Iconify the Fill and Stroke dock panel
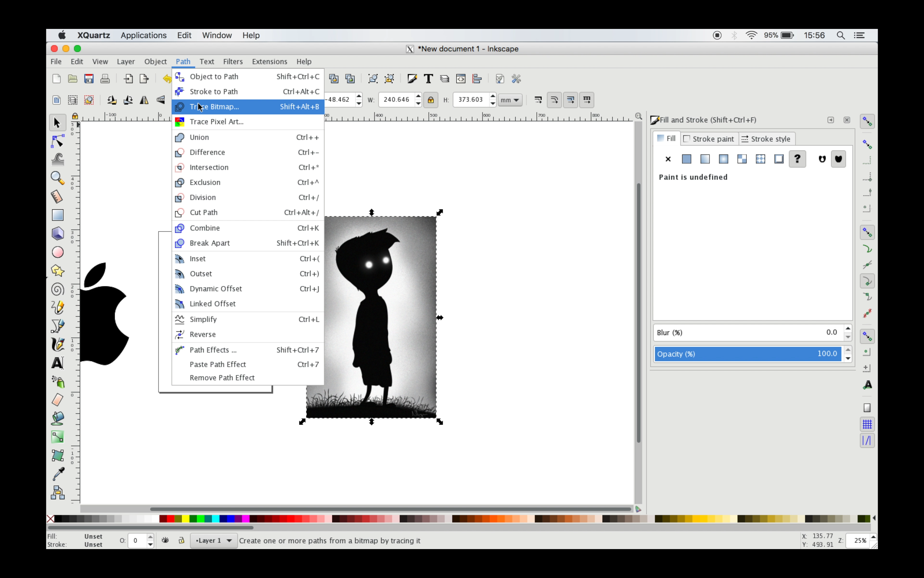The image size is (924, 578). pos(830,120)
